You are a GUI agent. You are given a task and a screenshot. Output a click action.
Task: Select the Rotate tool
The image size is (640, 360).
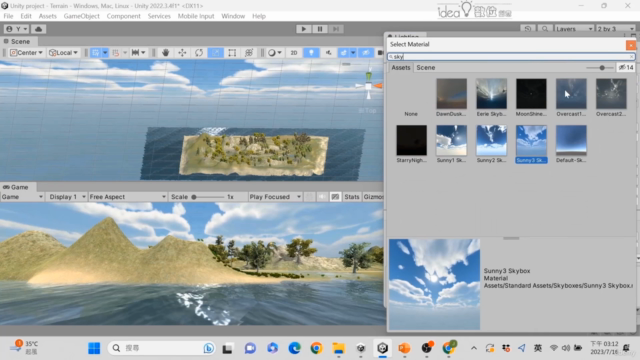199,53
